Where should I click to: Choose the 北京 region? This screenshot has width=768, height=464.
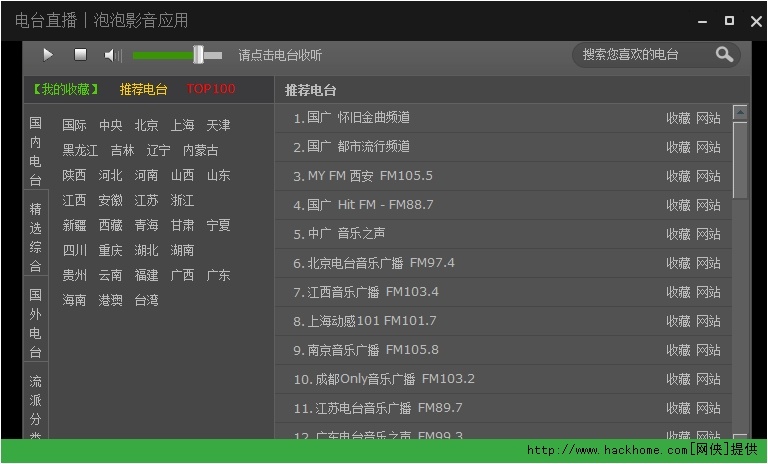click(x=146, y=125)
